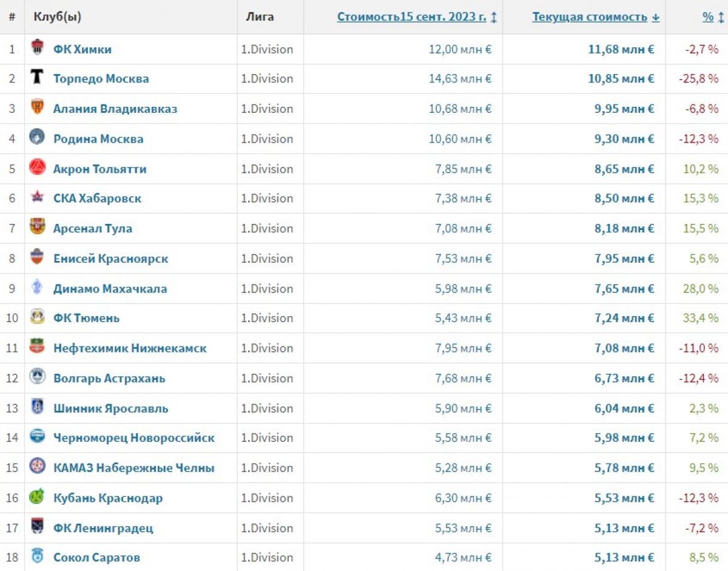Click the Кубань Краснодар club crest

pos(37,496)
